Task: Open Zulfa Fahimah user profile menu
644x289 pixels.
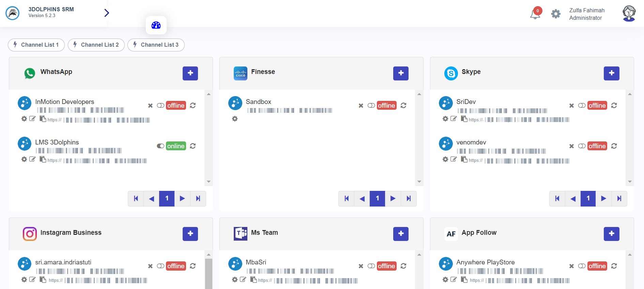Action: point(629,14)
